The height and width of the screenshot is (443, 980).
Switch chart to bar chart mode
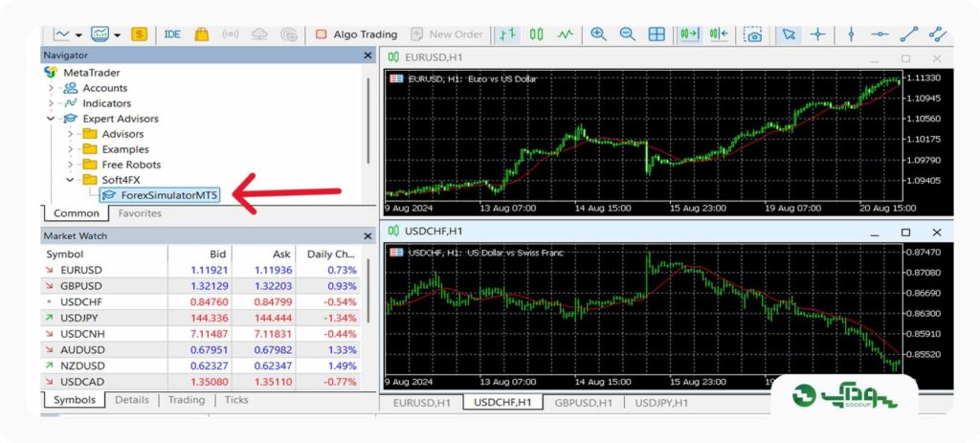pyautogui.click(x=508, y=34)
